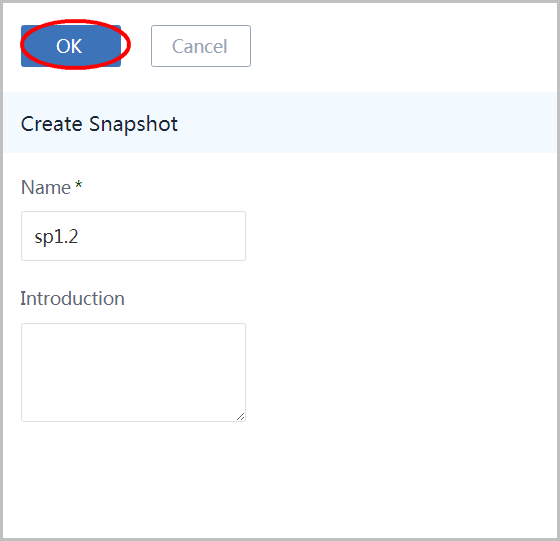560x541 pixels.
Task: Click the Cancel button
Action: click(201, 46)
